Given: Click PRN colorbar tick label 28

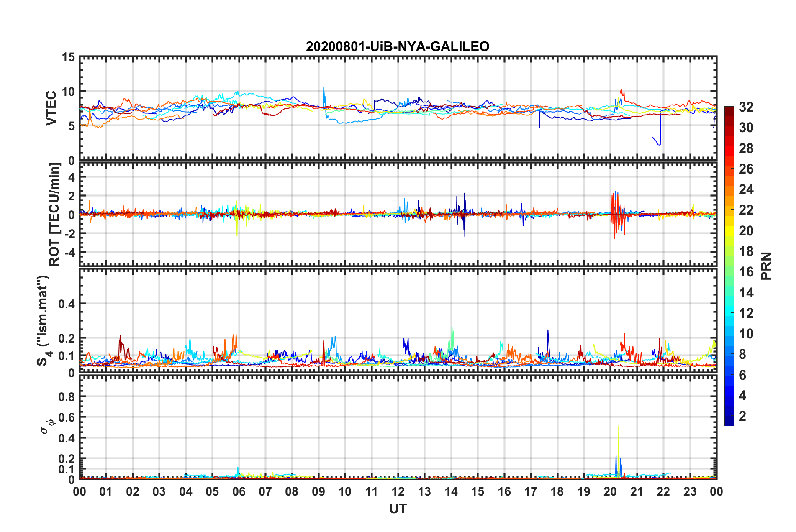Looking at the screenshot, I should (746, 148).
